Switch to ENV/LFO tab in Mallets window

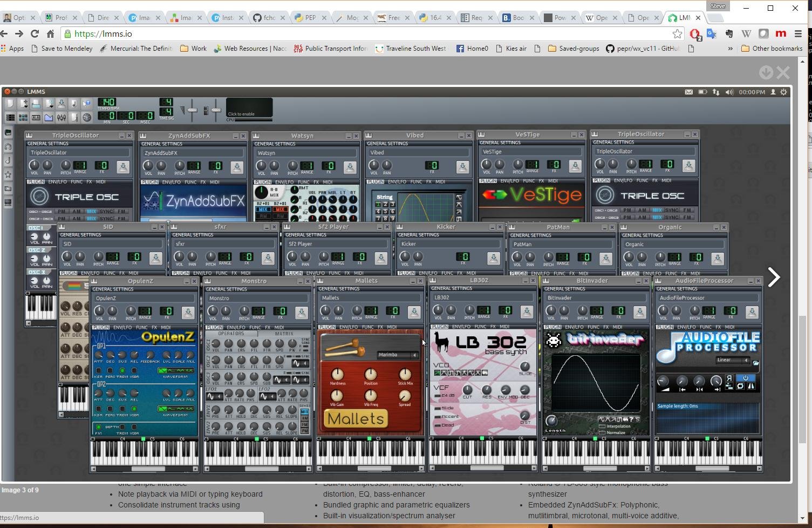(x=349, y=327)
